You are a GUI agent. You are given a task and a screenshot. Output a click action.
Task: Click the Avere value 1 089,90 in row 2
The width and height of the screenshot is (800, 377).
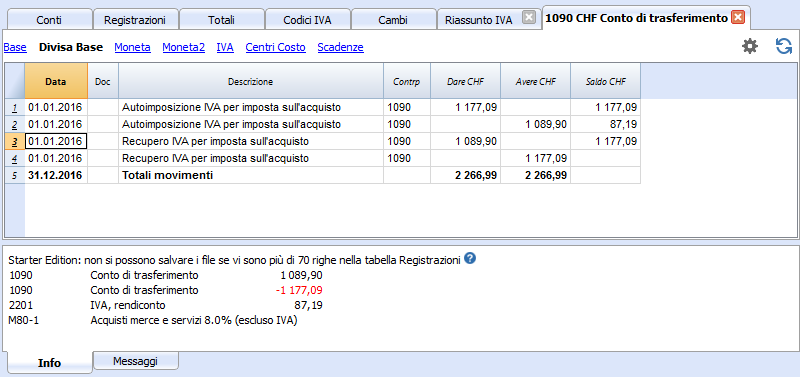click(535, 124)
